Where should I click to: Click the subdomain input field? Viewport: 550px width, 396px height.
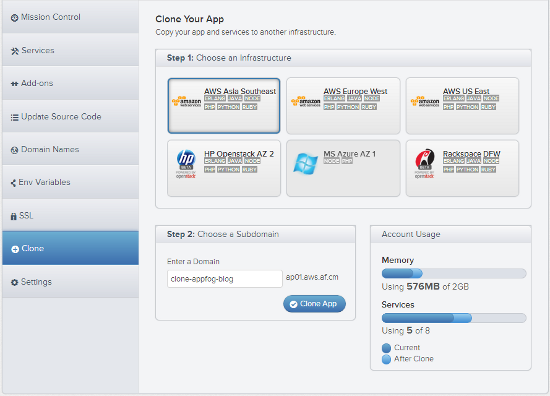(x=225, y=279)
